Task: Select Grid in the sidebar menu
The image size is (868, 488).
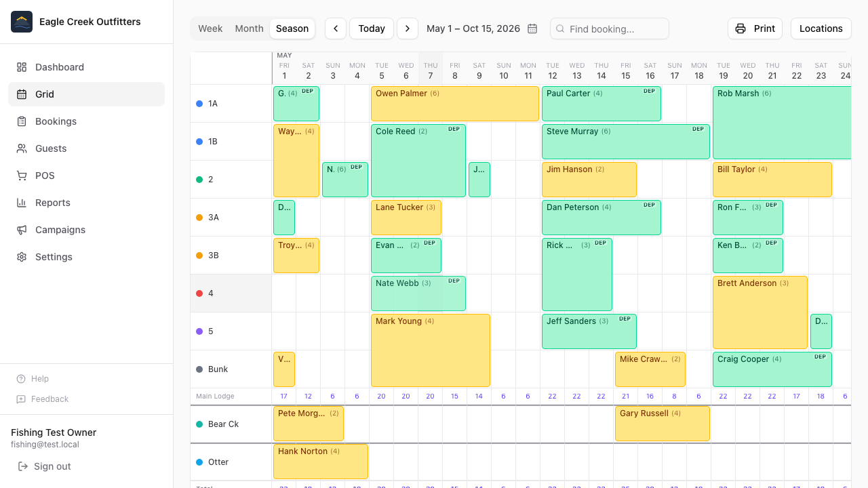Action: point(45,94)
